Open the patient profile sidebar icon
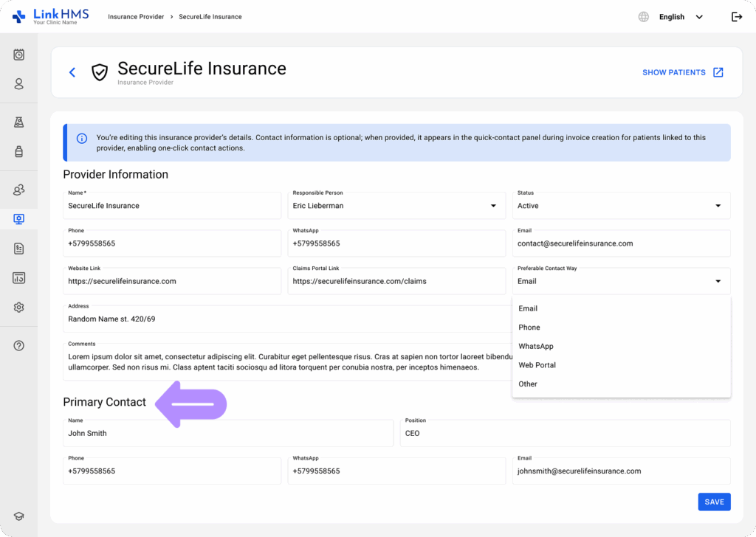The image size is (756, 537). click(19, 84)
